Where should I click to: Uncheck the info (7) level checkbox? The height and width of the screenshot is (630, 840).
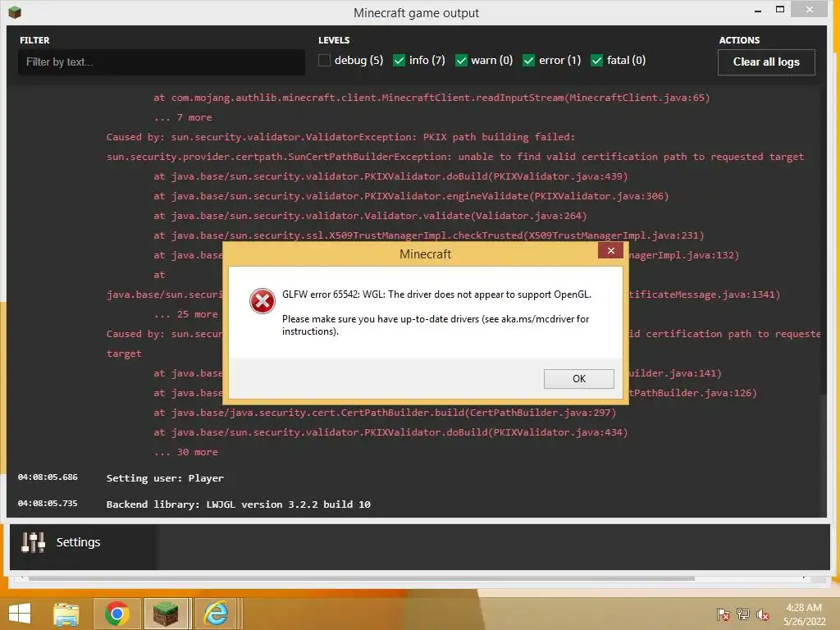point(399,61)
